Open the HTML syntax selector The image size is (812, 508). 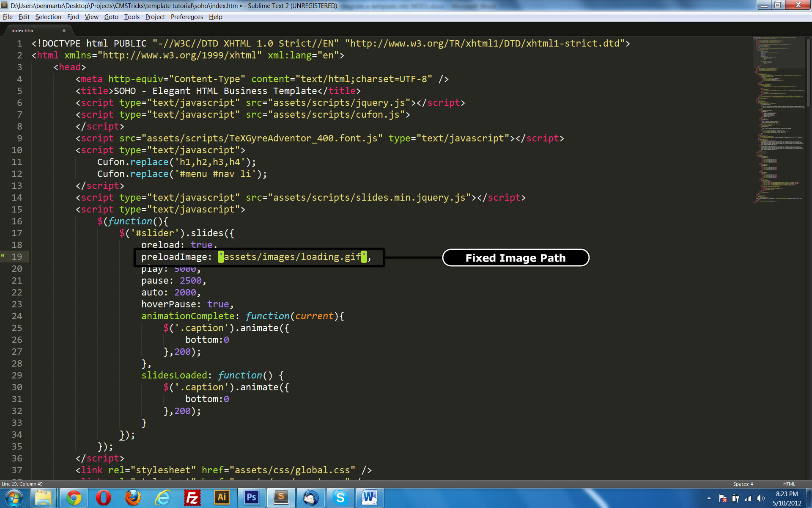click(x=789, y=484)
